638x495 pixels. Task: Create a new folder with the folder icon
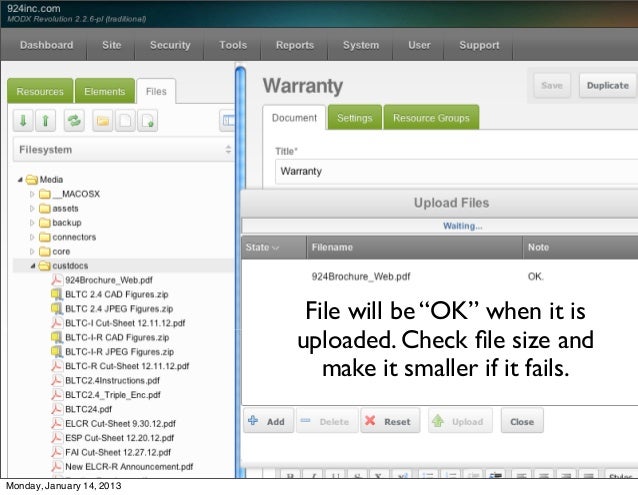click(x=103, y=120)
